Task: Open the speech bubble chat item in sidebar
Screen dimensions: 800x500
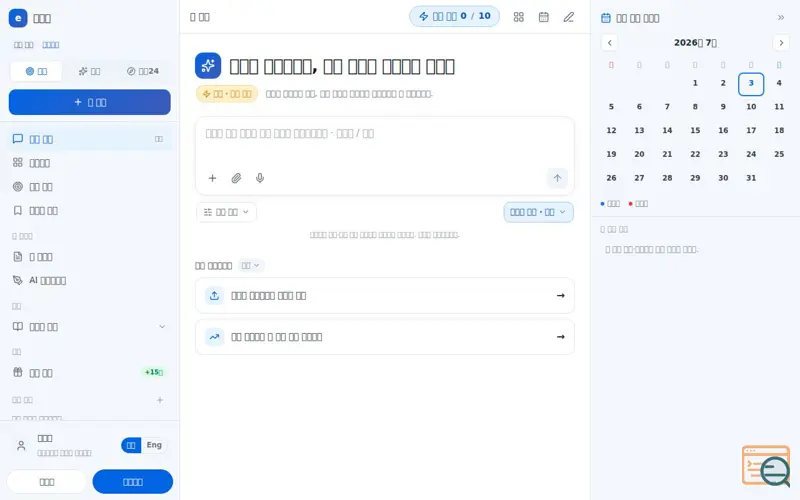Action: point(90,139)
